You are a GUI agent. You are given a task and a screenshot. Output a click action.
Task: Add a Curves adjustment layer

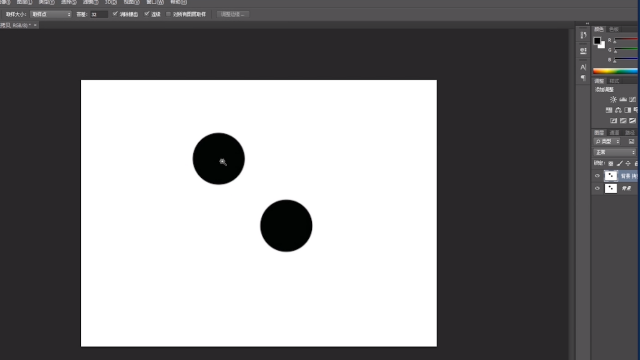(x=632, y=99)
